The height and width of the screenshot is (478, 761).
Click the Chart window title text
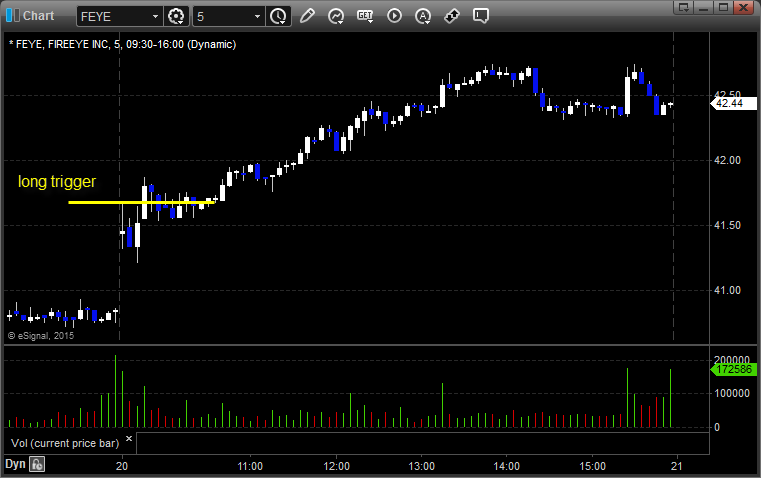pyautogui.click(x=38, y=16)
